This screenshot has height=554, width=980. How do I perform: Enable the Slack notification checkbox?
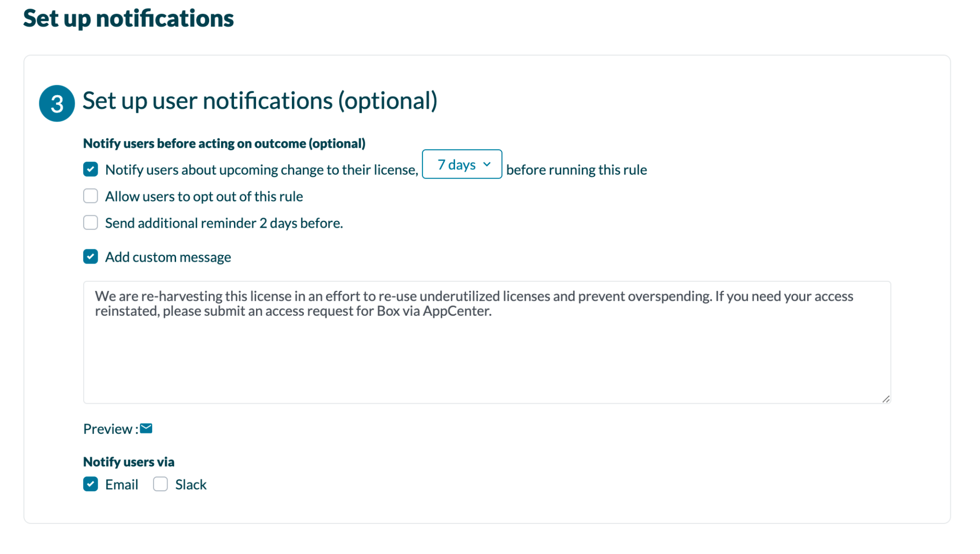click(160, 484)
